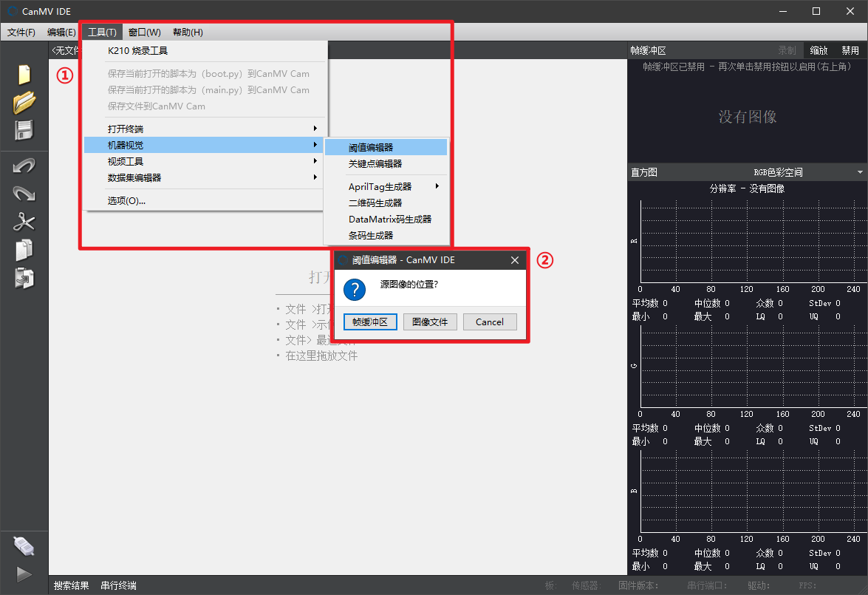This screenshot has width=868, height=595.
Task: Click the Redo arrow icon
Action: (24, 194)
